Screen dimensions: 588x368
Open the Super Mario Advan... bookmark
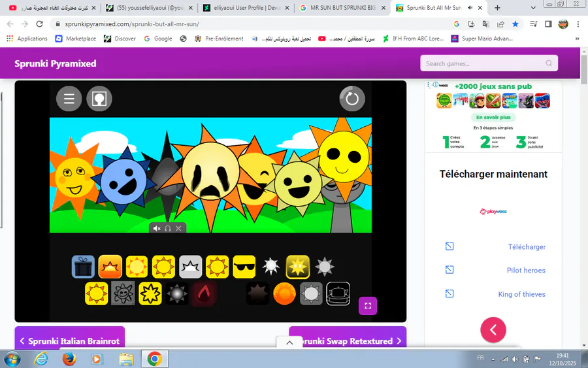coord(482,39)
